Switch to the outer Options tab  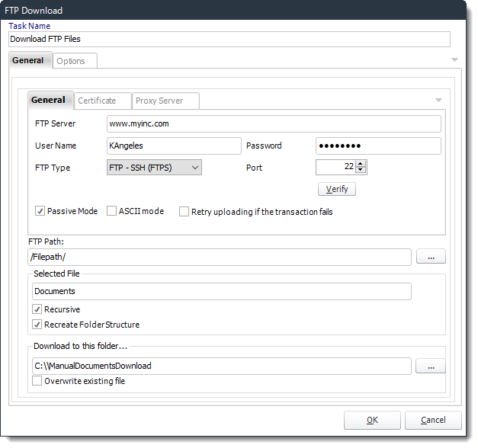pyautogui.click(x=75, y=61)
